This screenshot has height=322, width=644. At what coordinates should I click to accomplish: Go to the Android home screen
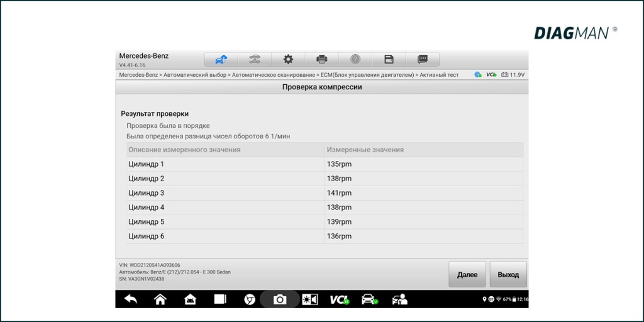(x=160, y=299)
